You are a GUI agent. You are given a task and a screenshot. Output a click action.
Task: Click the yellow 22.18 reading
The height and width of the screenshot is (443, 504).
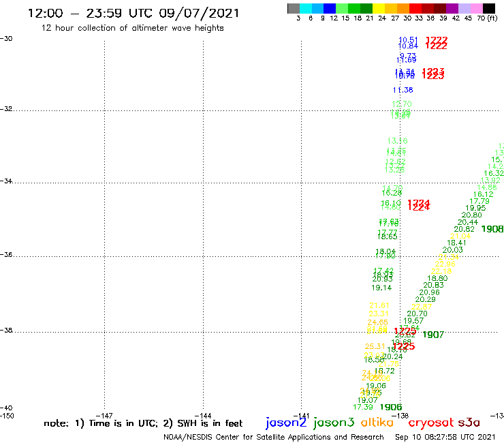tap(441, 271)
